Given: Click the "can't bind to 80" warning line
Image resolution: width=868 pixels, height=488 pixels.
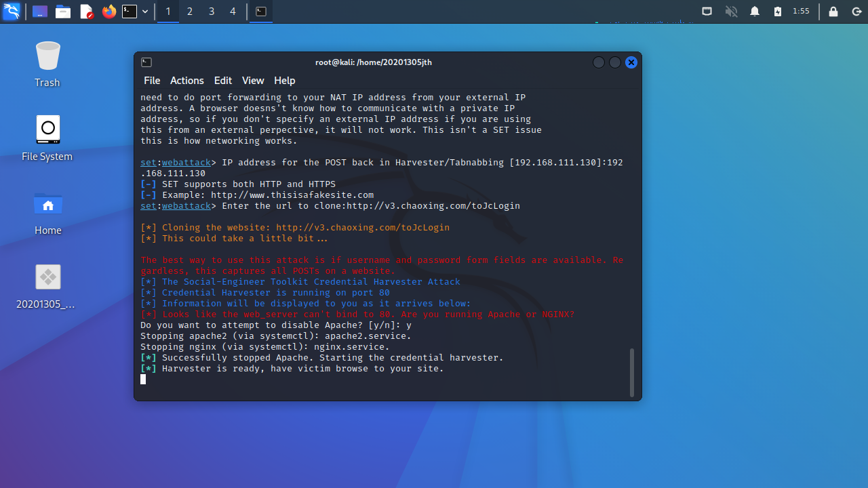Looking at the screenshot, I should coord(357,314).
